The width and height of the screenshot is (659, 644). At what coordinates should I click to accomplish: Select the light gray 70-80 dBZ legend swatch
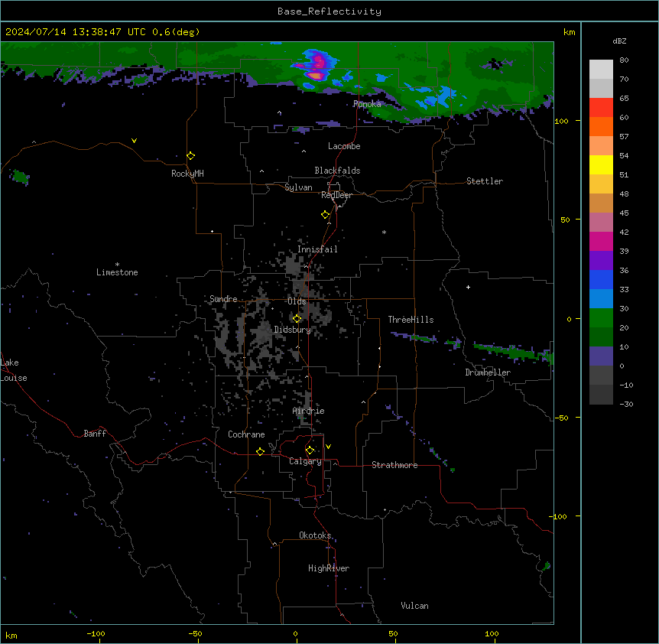click(x=601, y=70)
